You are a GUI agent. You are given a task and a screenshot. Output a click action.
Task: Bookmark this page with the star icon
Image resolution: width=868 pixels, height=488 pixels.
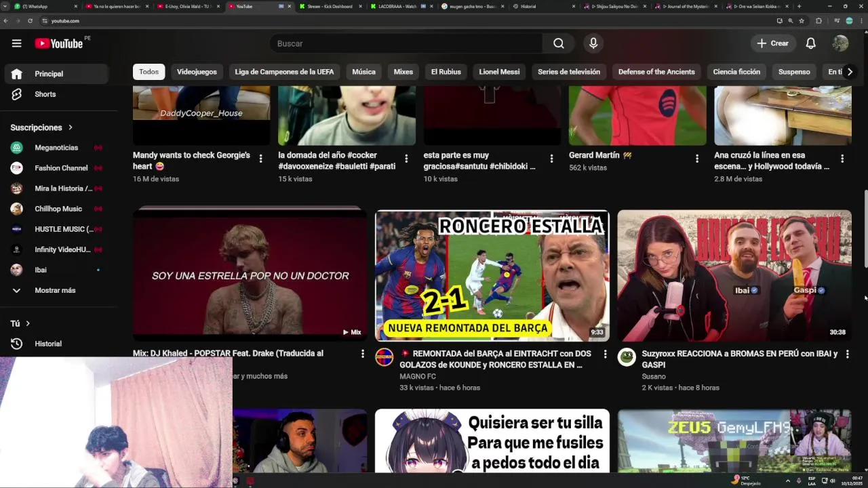click(x=802, y=21)
